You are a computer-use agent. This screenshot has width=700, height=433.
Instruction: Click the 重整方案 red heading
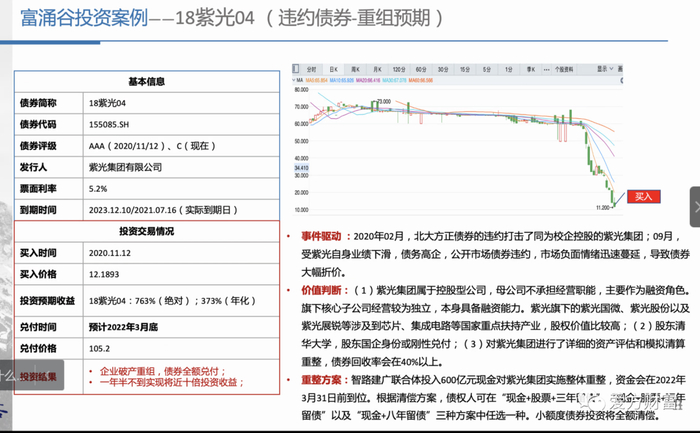tap(321, 380)
